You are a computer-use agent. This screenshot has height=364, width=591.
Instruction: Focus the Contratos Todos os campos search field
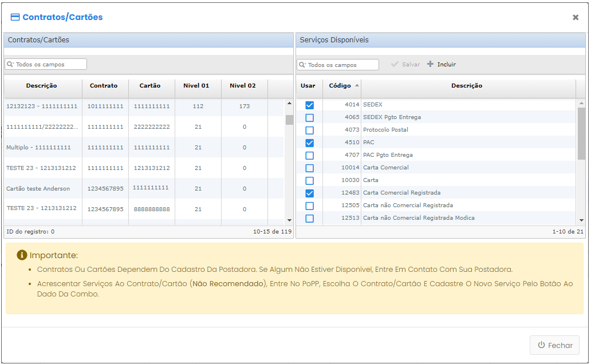tap(46, 65)
